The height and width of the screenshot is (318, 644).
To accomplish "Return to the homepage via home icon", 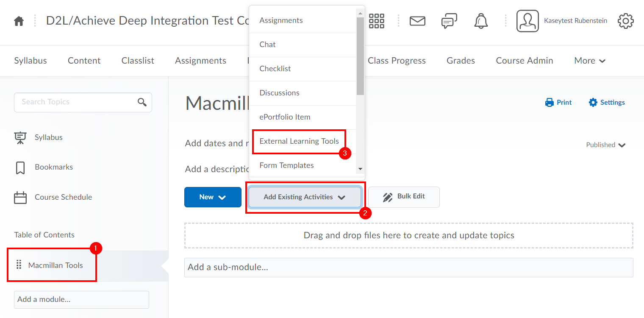I will [x=19, y=20].
